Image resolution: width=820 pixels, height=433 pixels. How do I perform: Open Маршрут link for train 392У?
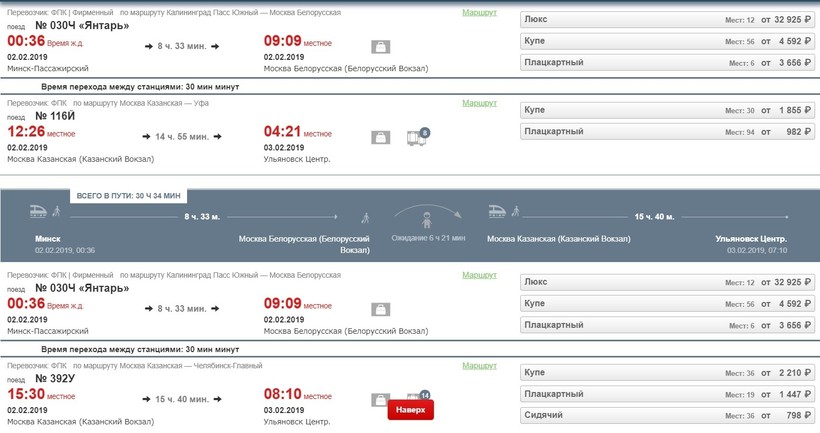(478, 365)
